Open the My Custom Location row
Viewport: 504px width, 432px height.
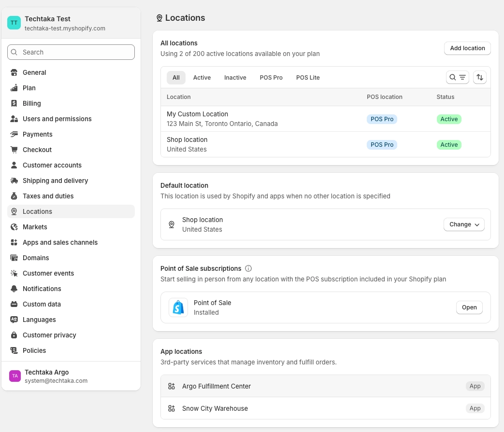point(326,119)
